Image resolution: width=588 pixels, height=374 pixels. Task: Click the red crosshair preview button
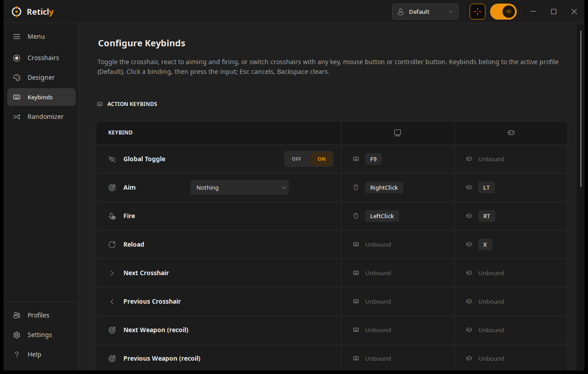point(478,12)
